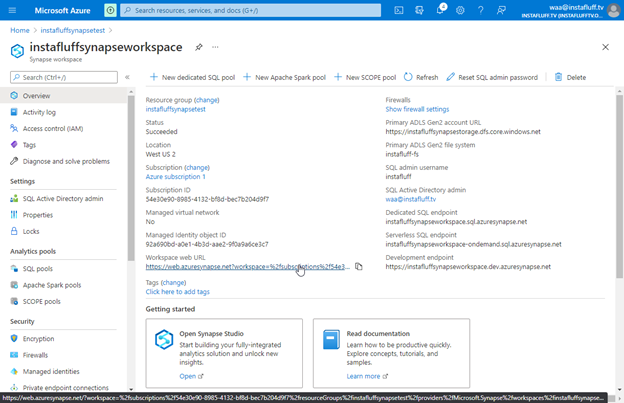Click the sidebar scroll down arrow
Screen dimensions: 624x403
coord(131,389)
